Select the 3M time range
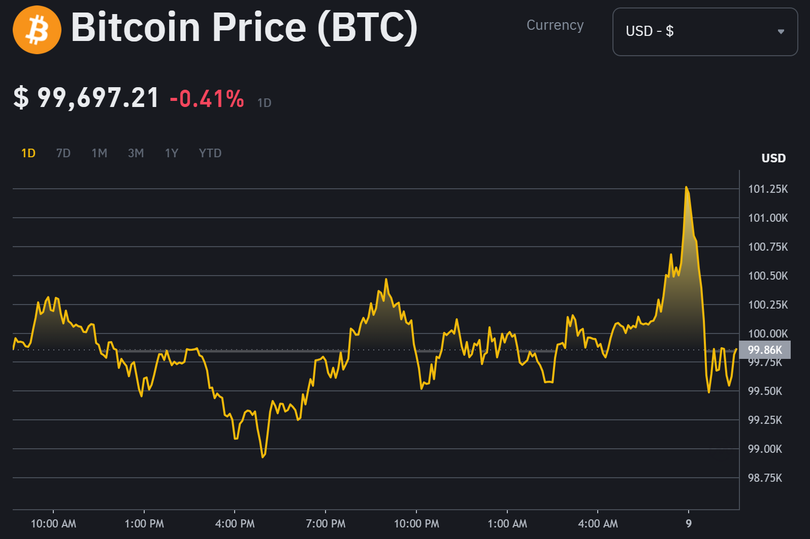 (x=135, y=153)
